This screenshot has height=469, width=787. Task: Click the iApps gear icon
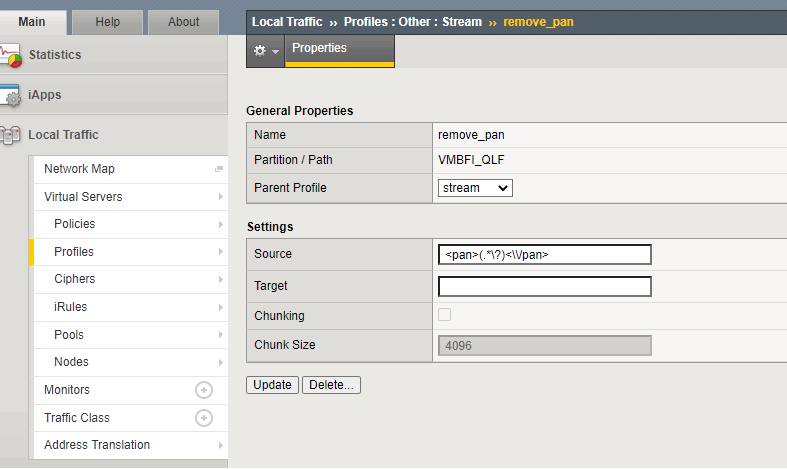click(11, 96)
